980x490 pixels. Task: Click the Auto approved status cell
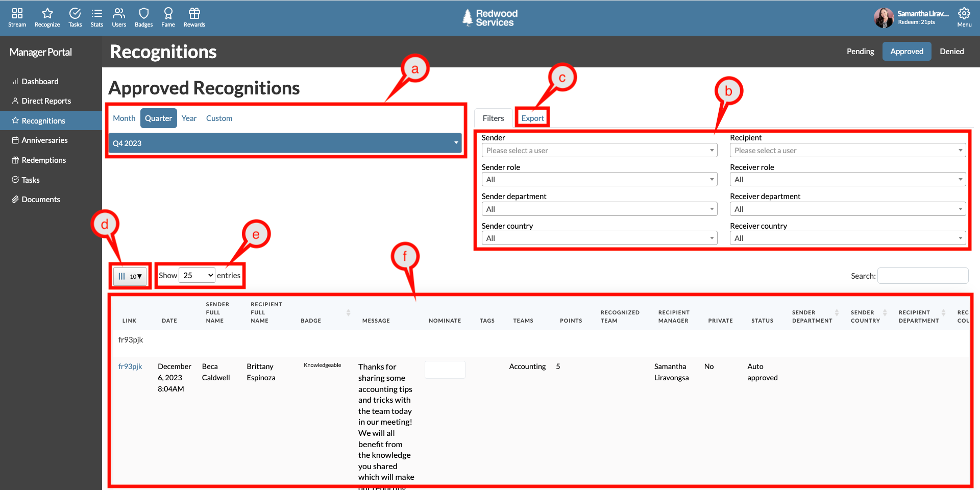[763, 372]
